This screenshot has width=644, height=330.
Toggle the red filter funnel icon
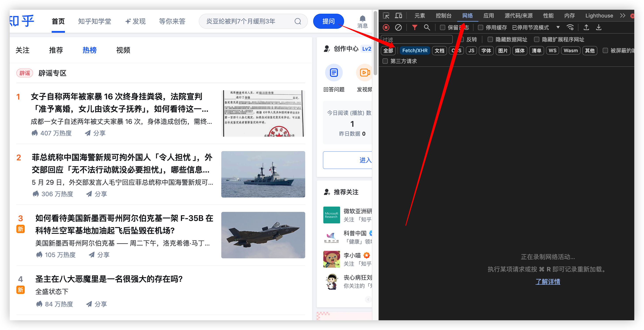tap(415, 27)
